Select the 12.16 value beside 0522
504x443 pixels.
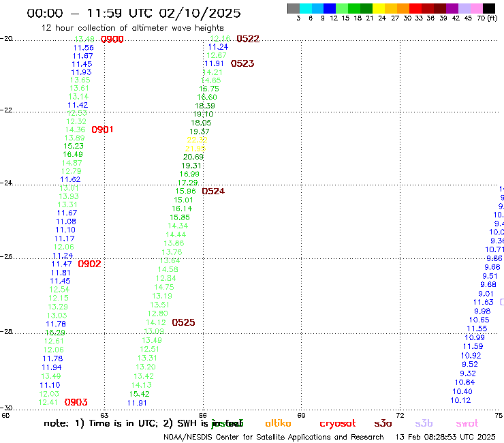click(x=220, y=38)
